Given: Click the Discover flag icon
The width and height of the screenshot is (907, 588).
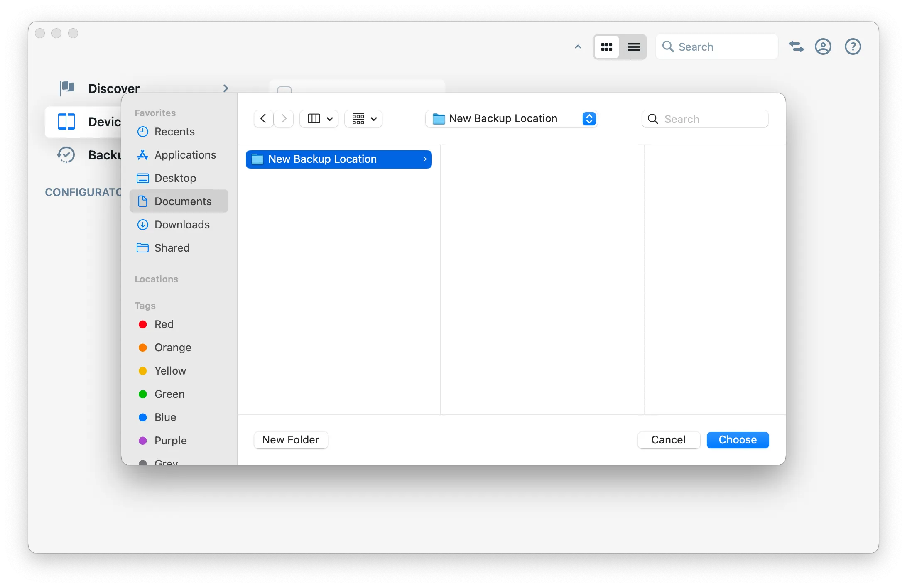Looking at the screenshot, I should tap(66, 88).
